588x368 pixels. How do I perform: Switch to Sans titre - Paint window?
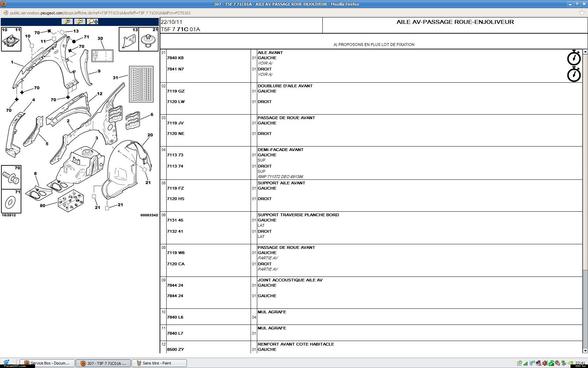[160, 363]
